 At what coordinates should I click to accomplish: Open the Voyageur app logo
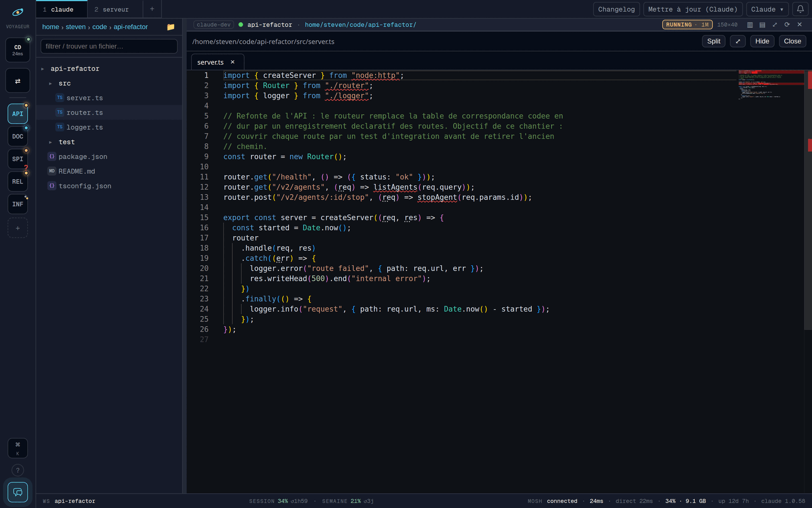pyautogui.click(x=18, y=12)
